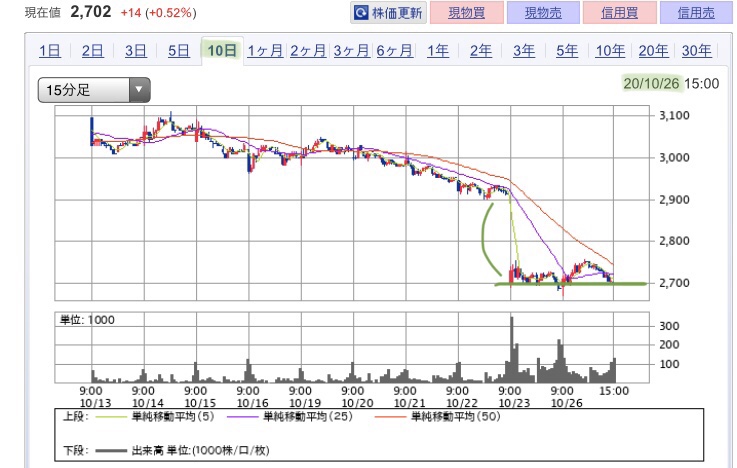Select the 10日 period tab
737x468 pixels.
pos(222,50)
